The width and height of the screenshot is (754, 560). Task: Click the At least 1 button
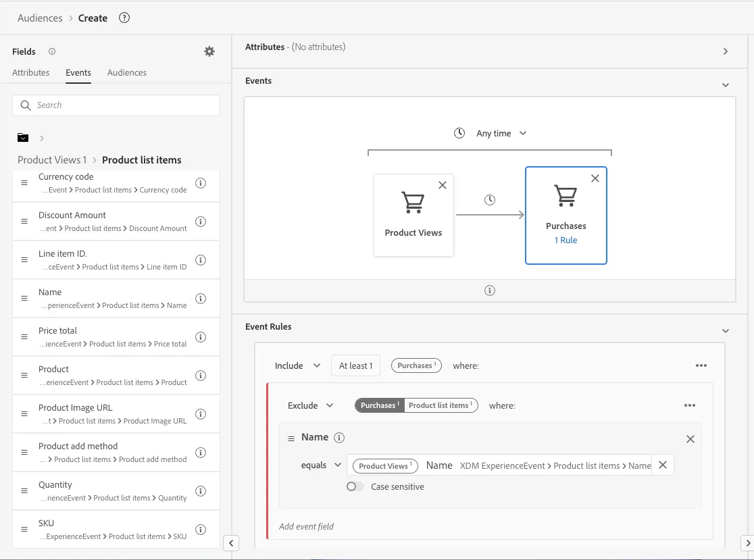tap(355, 366)
